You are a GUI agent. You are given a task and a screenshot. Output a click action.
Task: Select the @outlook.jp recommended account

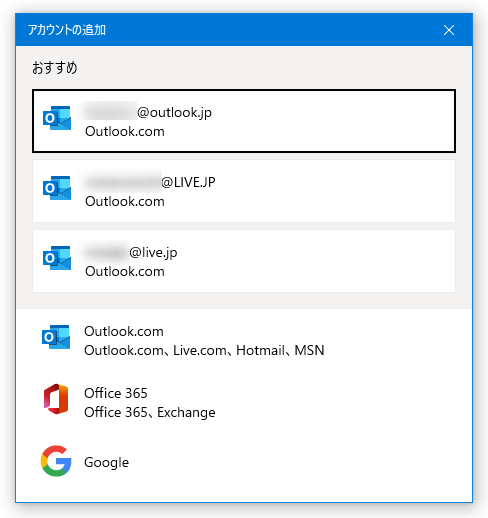[244, 121]
